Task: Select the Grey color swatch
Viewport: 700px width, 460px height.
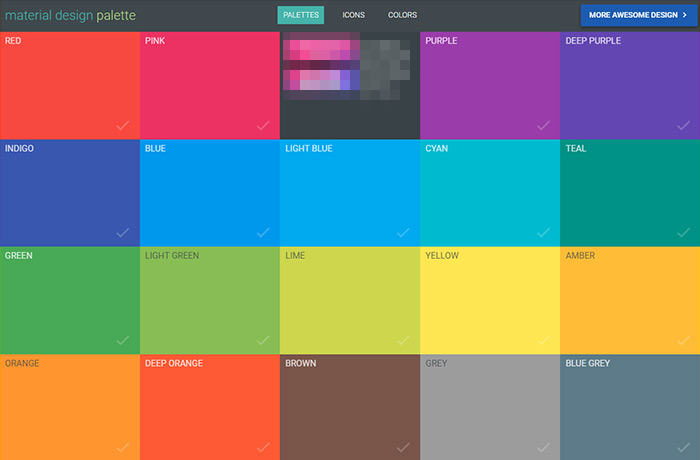Action: tap(490, 407)
